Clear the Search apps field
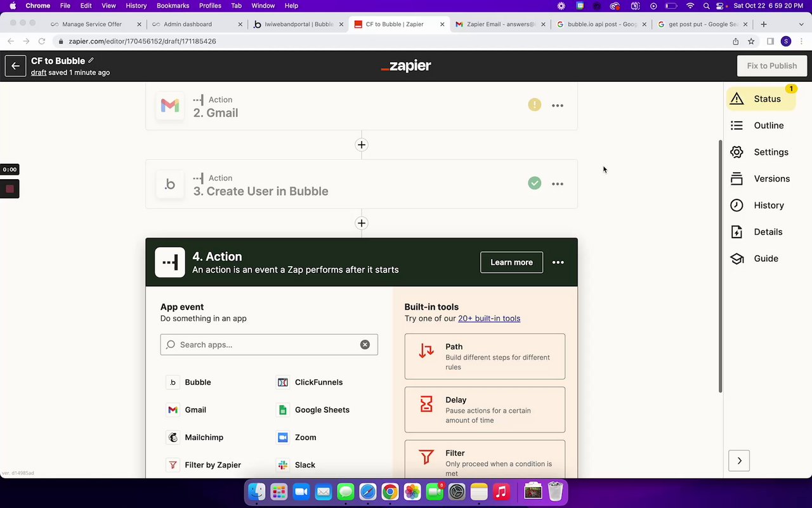Viewport: 812px width, 508px height. [x=365, y=345]
